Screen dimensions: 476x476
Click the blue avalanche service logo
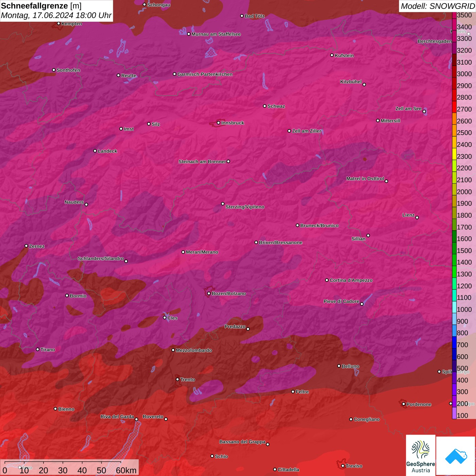click(456, 456)
